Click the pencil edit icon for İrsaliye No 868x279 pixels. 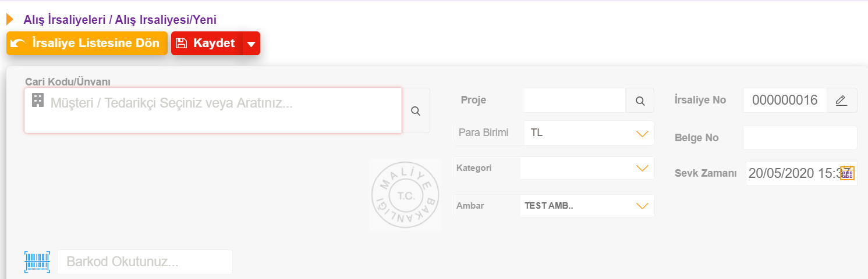[841, 101]
